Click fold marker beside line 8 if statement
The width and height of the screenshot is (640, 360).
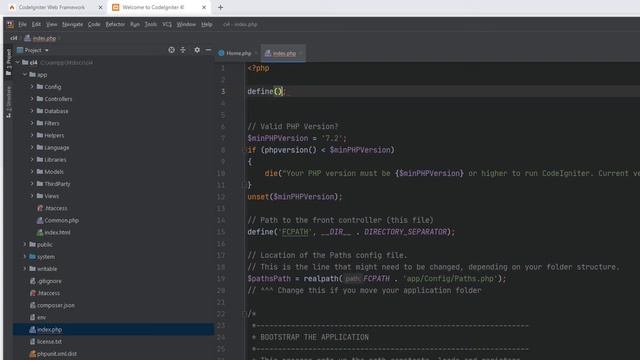tap(245, 150)
